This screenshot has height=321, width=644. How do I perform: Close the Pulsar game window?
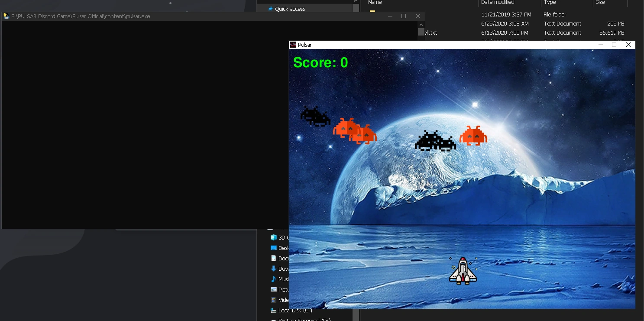pos(628,45)
